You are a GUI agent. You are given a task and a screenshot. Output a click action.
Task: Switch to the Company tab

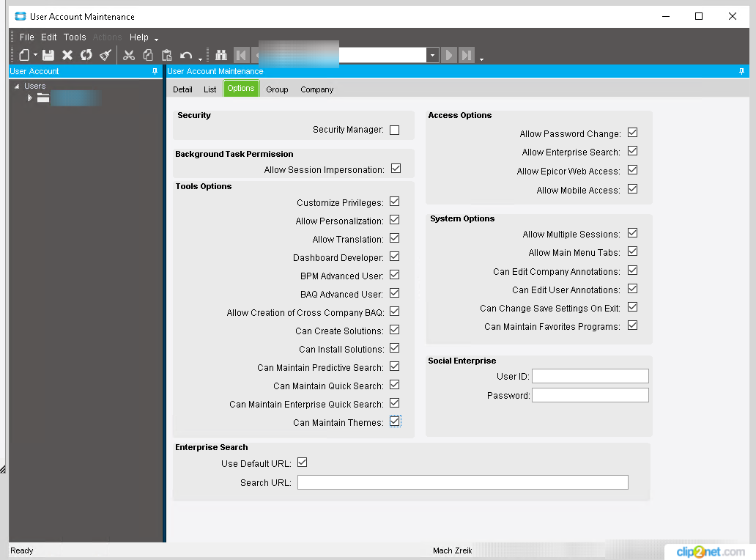click(316, 89)
